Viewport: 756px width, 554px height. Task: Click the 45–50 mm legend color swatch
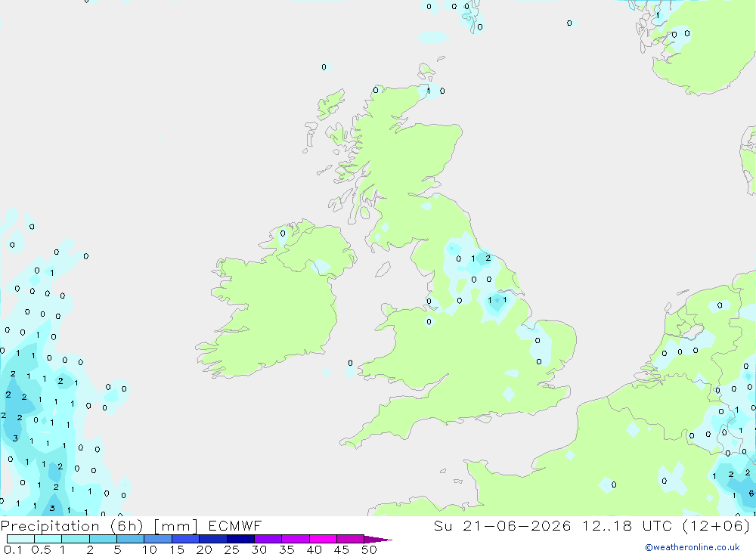click(x=350, y=539)
